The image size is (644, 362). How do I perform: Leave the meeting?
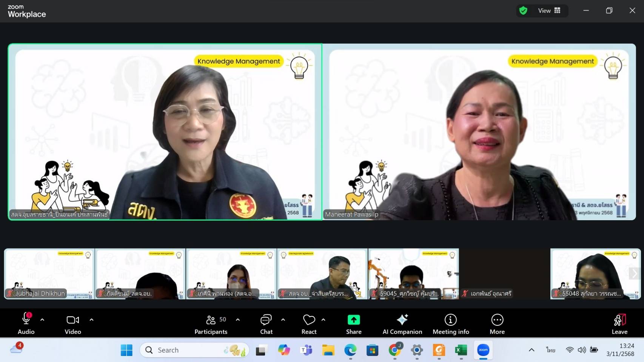(x=619, y=324)
